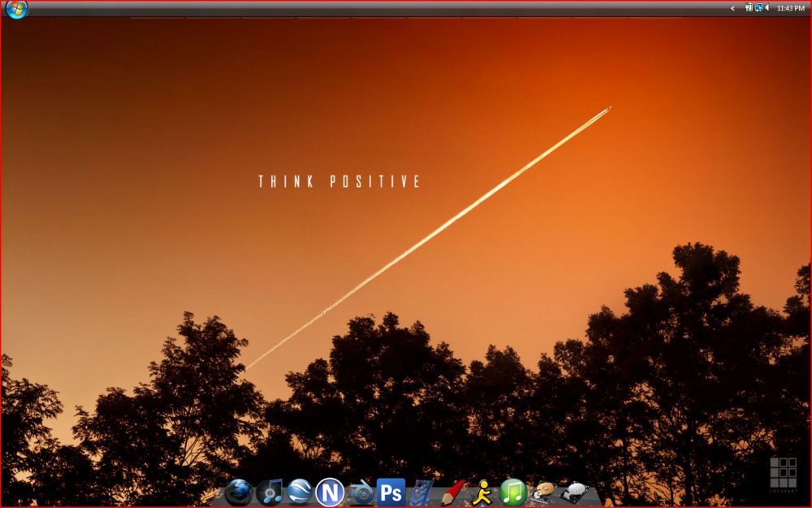Open the network status tray icon

click(758, 7)
